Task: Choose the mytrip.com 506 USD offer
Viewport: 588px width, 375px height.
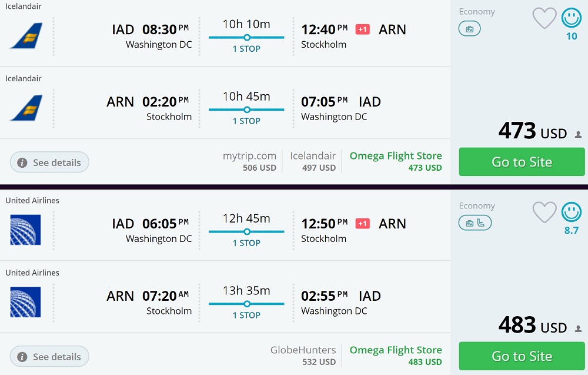Action: click(x=250, y=161)
